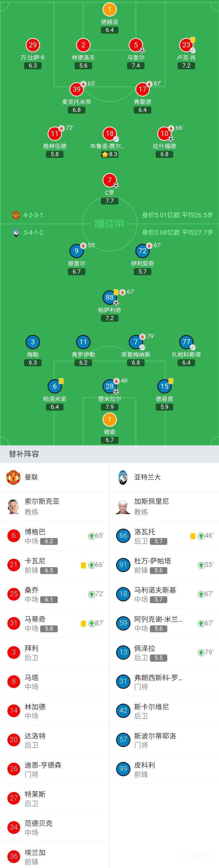Tap Atalanta goalkeeper 穆索's orange badge
This screenshot has height=868, width=219.
[109, 419]
